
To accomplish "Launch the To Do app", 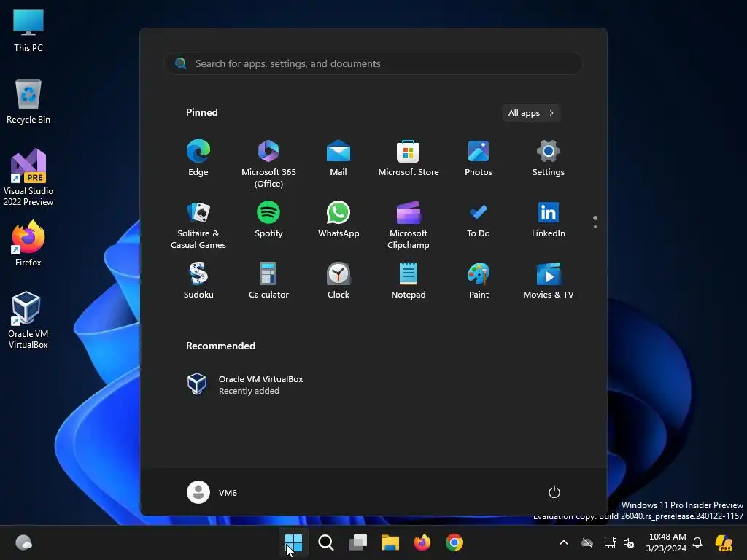I will [x=479, y=219].
